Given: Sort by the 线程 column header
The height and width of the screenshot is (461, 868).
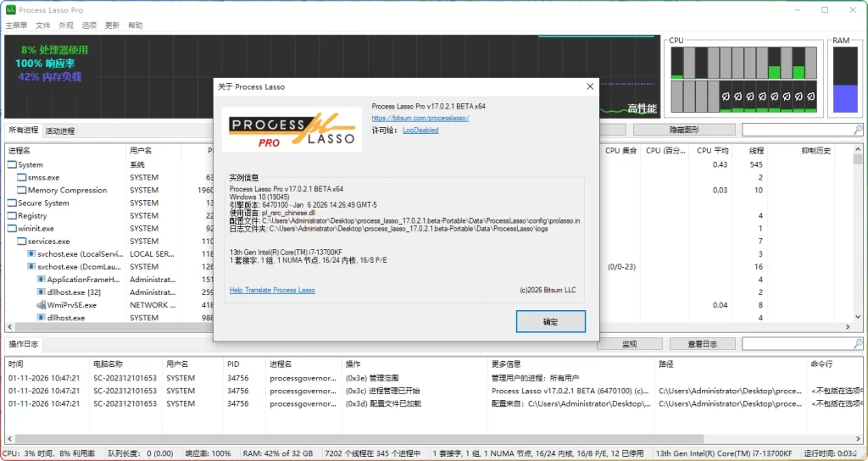Looking at the screenshot, I should pos(749,151).
